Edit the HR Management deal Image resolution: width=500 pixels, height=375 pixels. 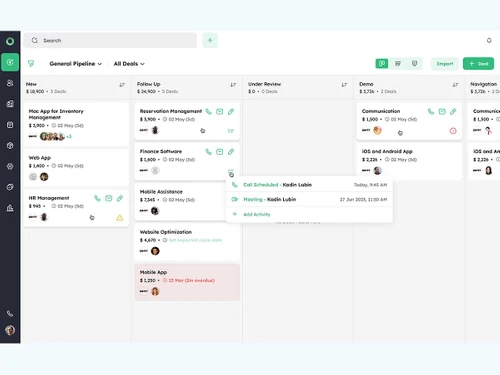point(120,198)
